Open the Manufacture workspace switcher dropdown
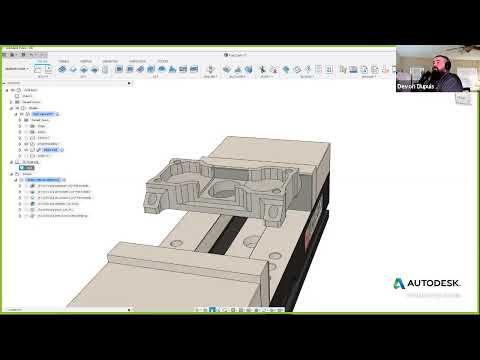The height and width of the screenshot is (360, 480). point(17,69)
